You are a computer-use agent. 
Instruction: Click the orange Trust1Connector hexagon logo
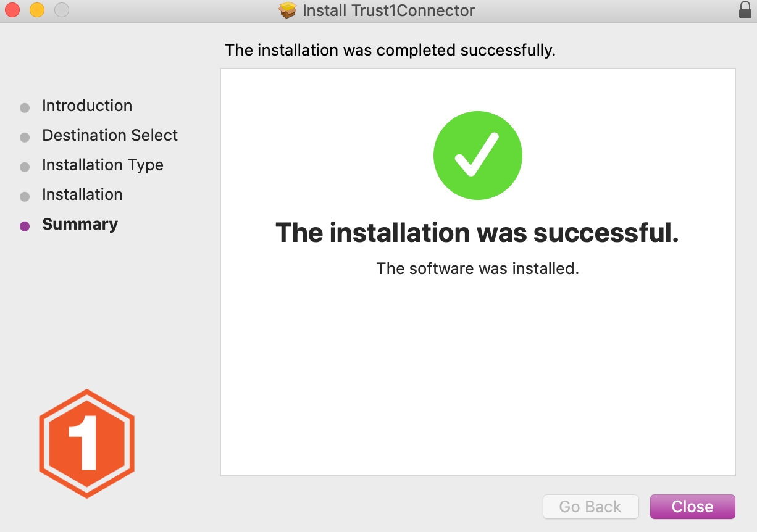87,443
